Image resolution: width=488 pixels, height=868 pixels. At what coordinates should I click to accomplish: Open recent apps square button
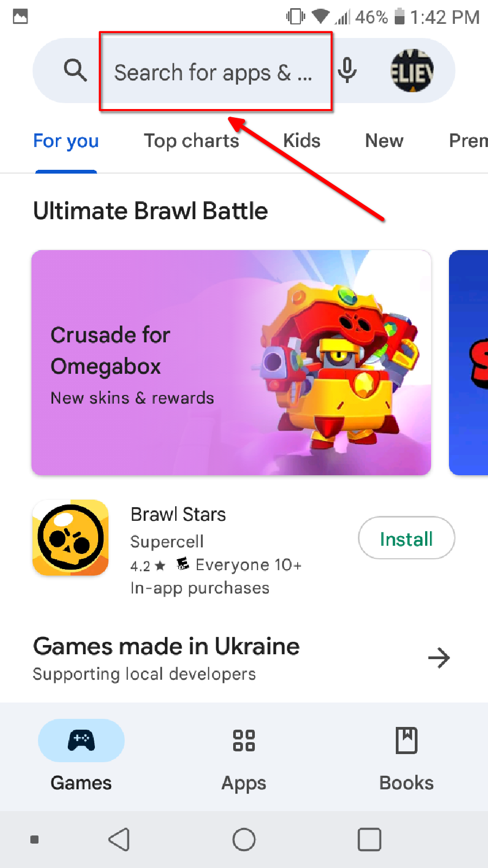point(369,840)
